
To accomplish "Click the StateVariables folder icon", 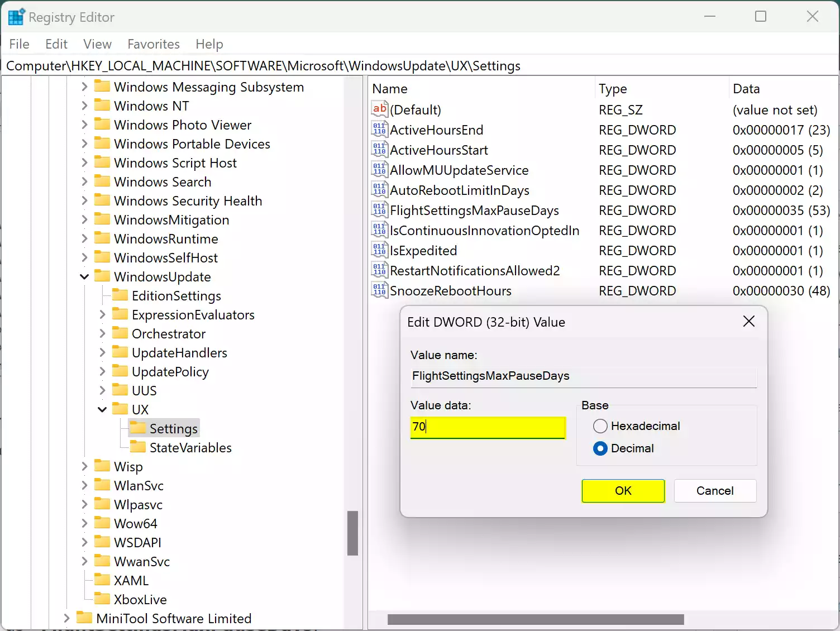I will coord(138,447).
